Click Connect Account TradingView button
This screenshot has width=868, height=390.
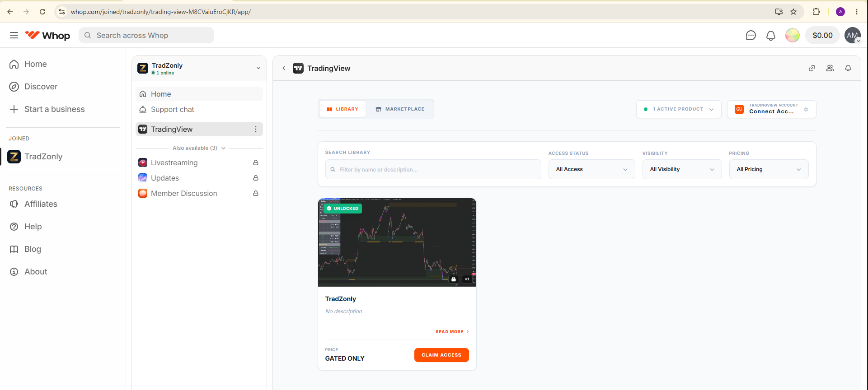click(x=771, y=109)
